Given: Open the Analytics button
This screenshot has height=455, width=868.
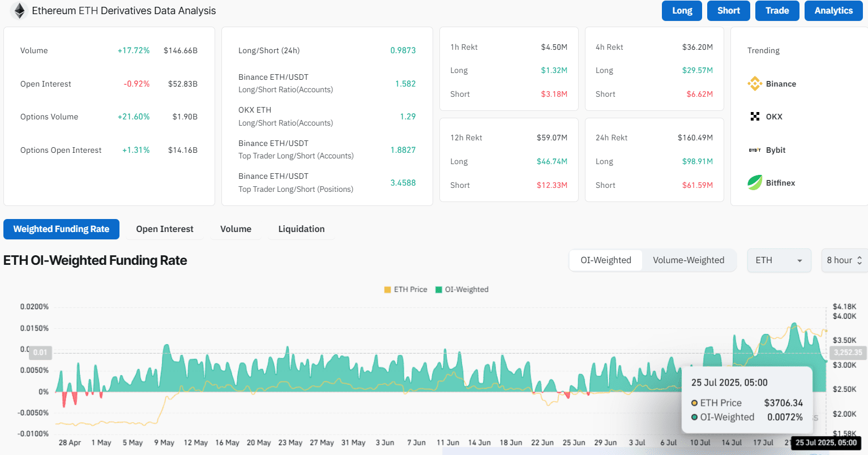Looking at the screenshot, I should click(x=833, y=11).
